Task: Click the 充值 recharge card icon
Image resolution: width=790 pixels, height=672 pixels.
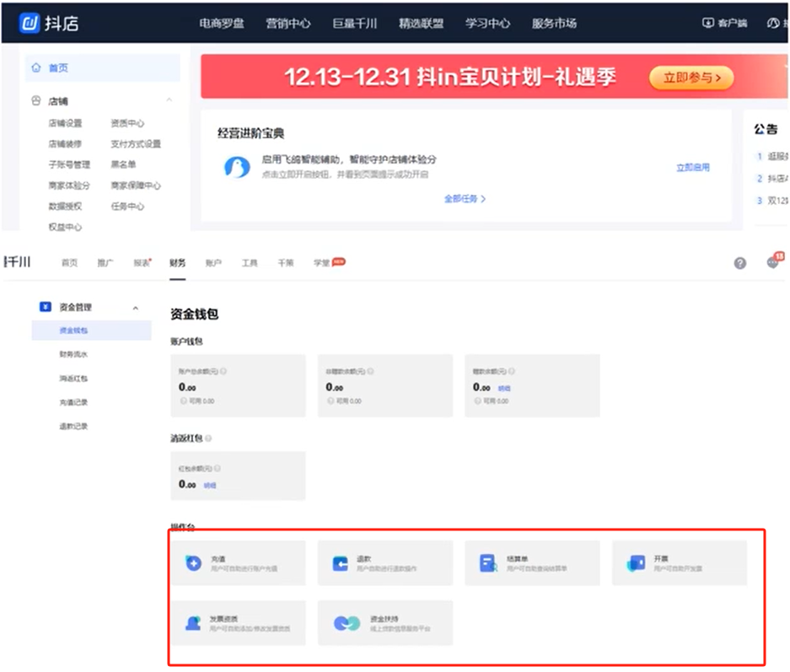Action: point(193,562)
